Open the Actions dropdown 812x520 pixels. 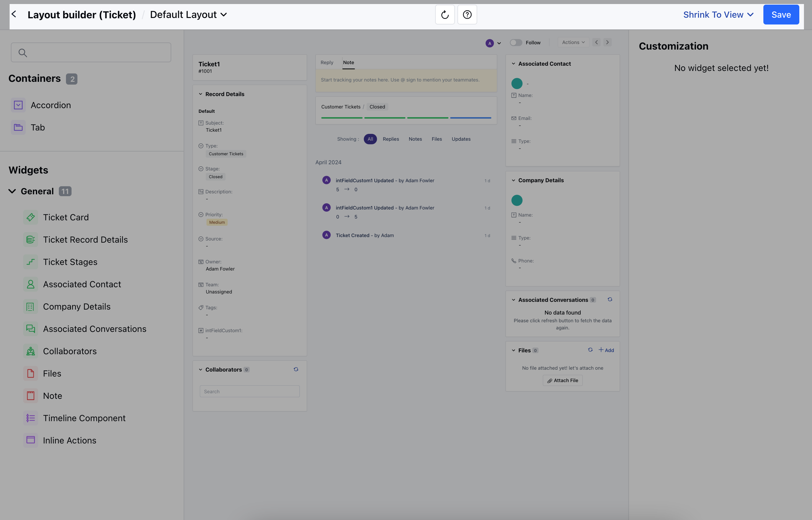[573, 42]
